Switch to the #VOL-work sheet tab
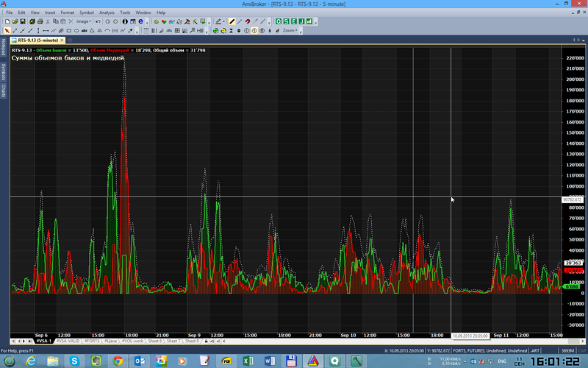588x368 pixels. pos(132,341)
